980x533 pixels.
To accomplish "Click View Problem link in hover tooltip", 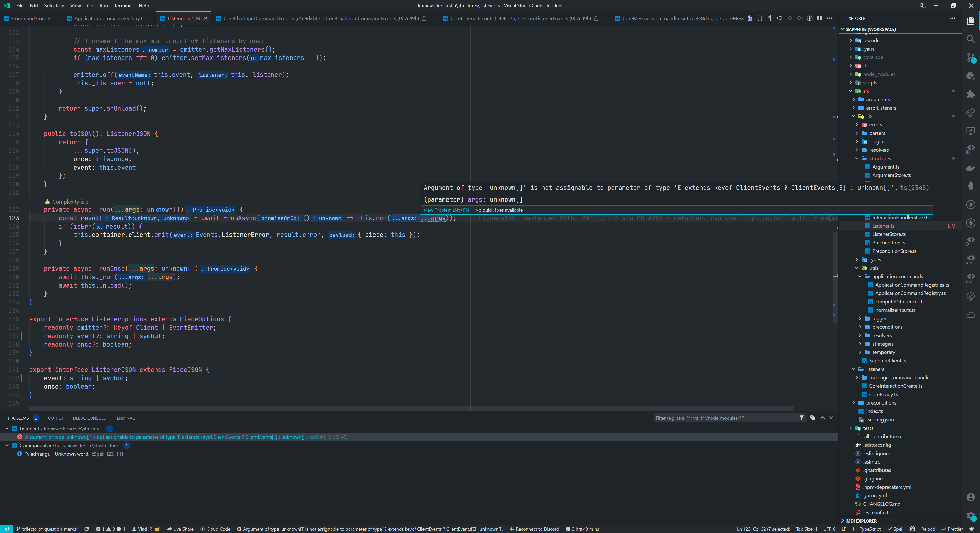I will coord(446,210).
